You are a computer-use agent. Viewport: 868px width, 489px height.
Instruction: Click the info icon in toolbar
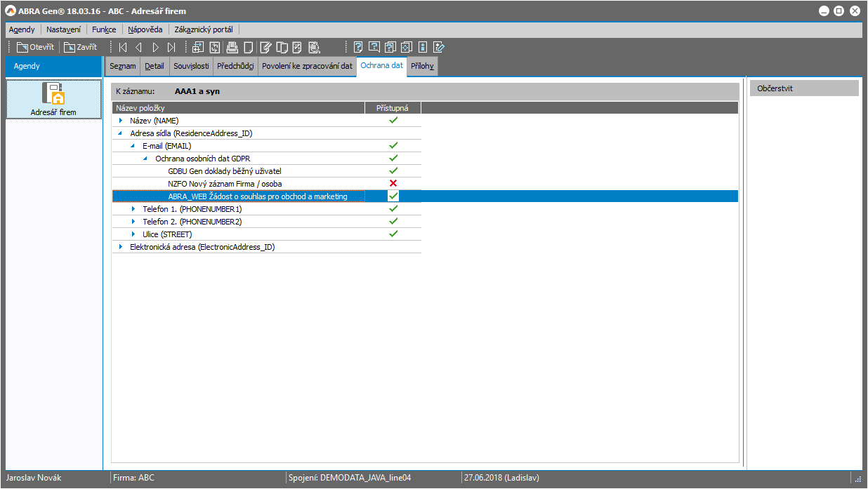(x=423, y=48)
